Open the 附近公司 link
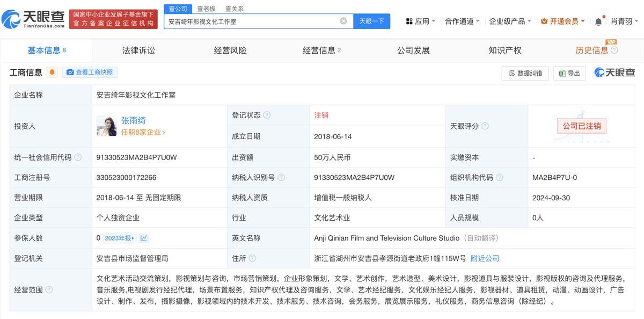 pyautogui.click(x=485, y=258)
